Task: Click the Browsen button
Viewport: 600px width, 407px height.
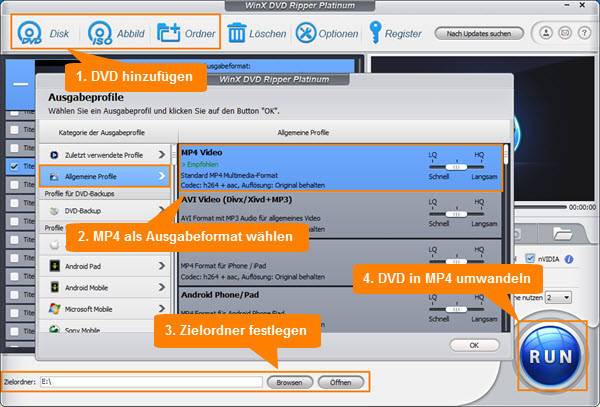Action: (289, 382)
